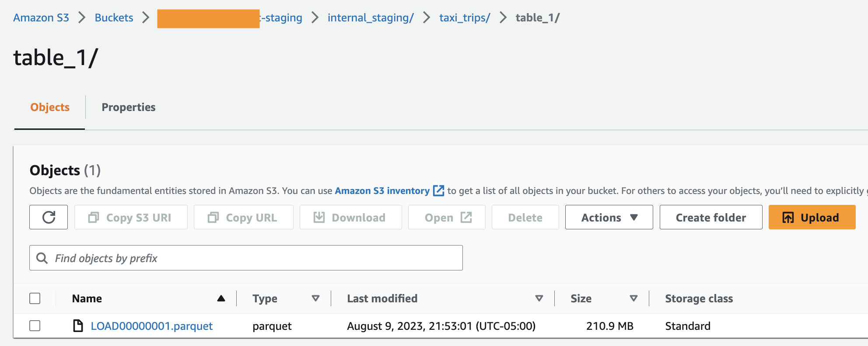The height and width of the screenshot is (346, 868).
Task: Navigate to taxi_trips/ folder breadcrumb
Action: [x=465, y=18]
